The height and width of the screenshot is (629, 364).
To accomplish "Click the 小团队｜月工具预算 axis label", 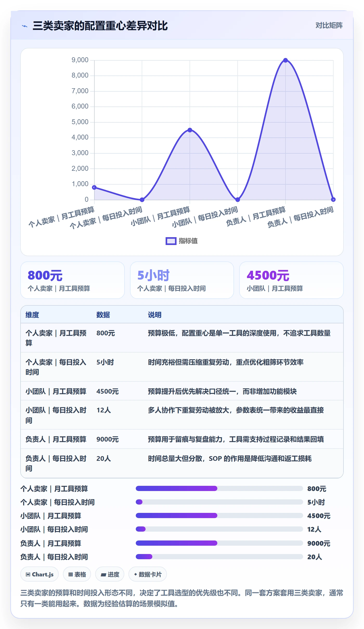I will [160, 217].
